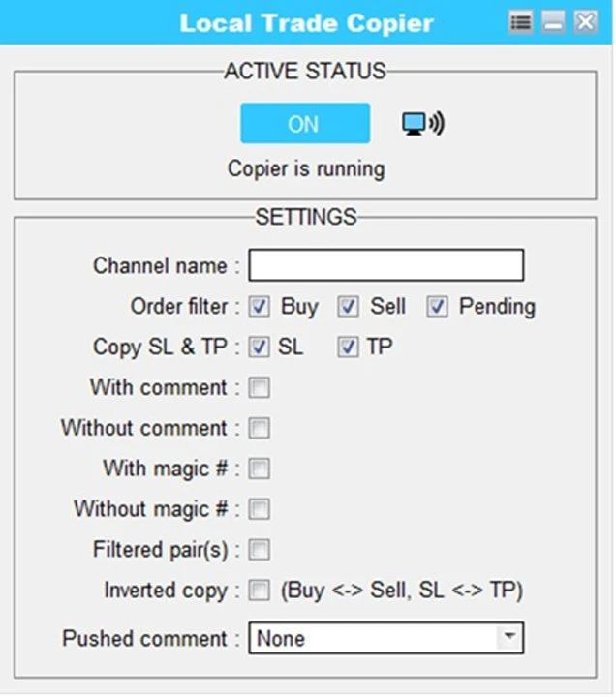The image size is (616, 697).
Task: Enable the With comment filter
Action: (x=259, y=388)
